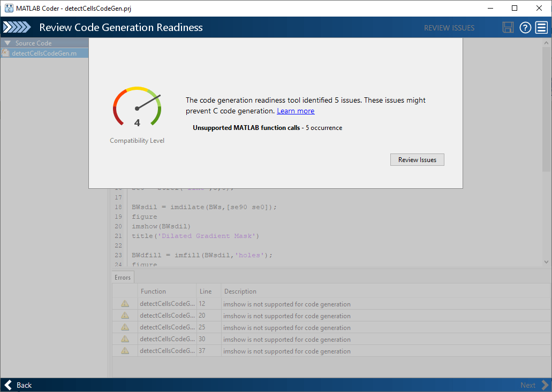Open the hamburger menu icon
Screen dimensions: 552x392
tap(541, 28)
